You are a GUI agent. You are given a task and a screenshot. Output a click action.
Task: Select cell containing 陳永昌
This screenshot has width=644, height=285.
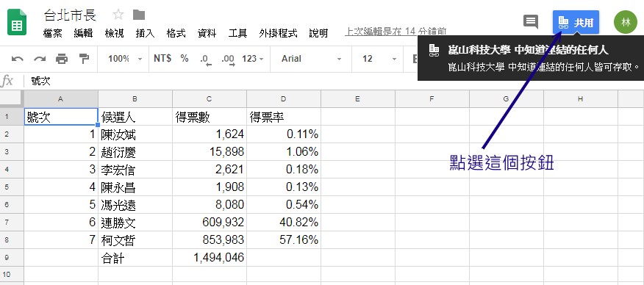click(x=135, y=187)
